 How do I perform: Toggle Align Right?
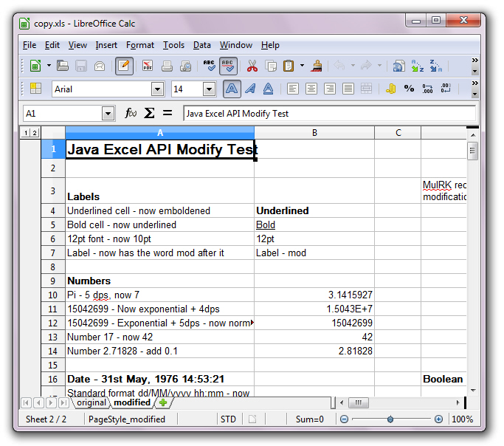[x=329, y=89]
